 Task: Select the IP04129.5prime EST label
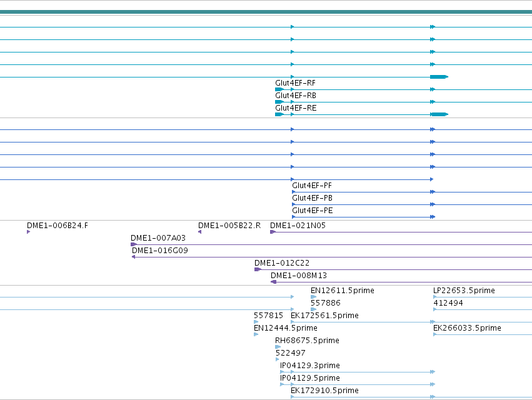(x=310, y=378)
